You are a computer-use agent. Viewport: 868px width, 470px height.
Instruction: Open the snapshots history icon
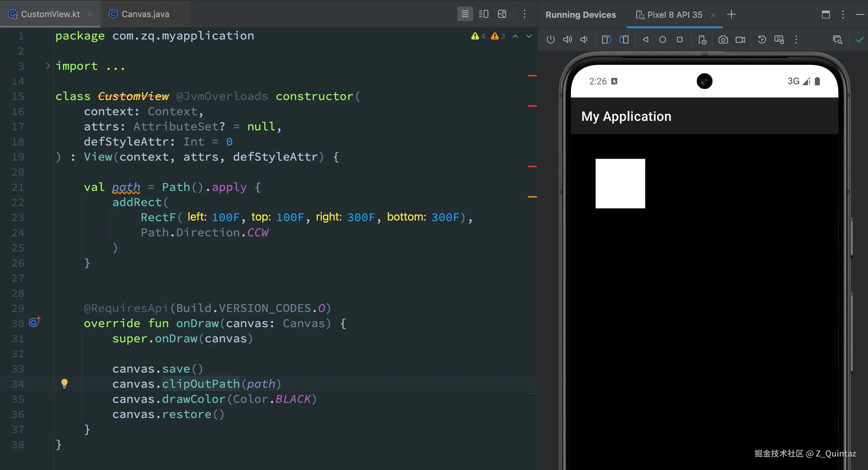coord(762,40)
